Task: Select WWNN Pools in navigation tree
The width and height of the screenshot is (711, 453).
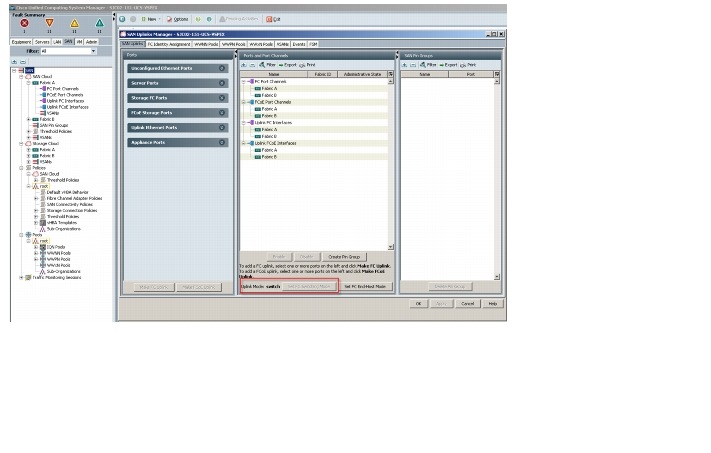Action: [58, 253]
